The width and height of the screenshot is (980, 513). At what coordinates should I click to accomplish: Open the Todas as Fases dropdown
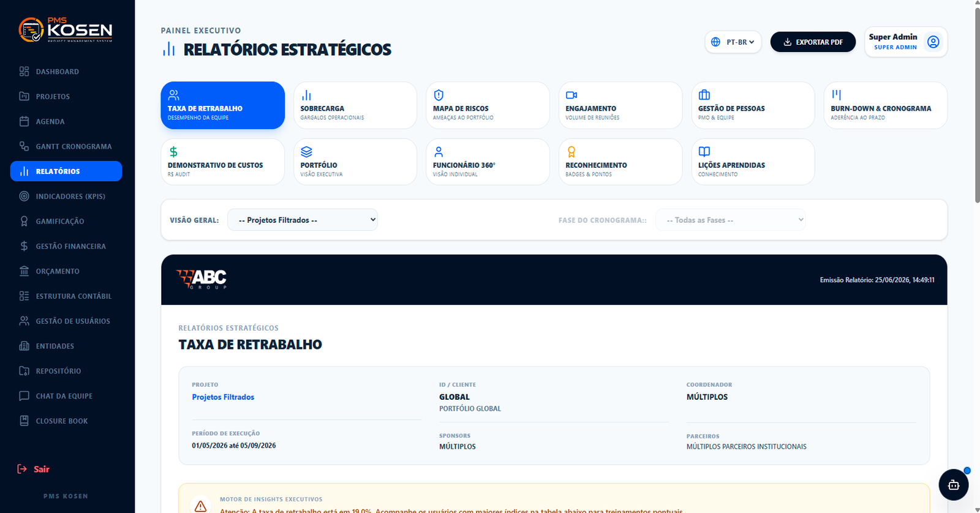[730, 220]
